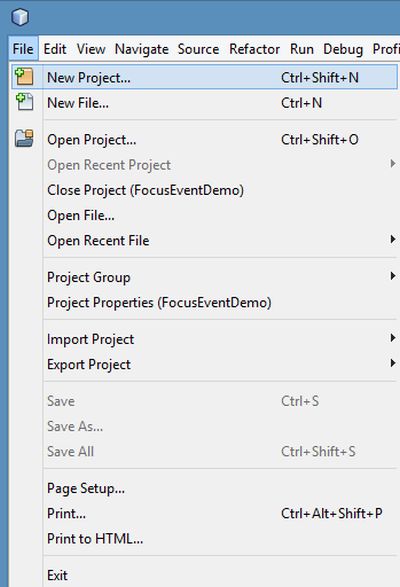This screenshot has height=587, width=400.
Task: Select Open File... from the File menu
Action: click(81, 215)
